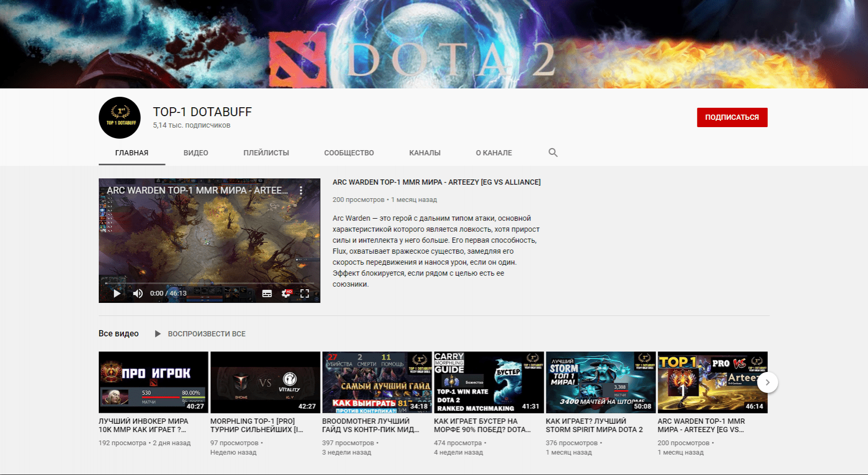Click the 192 просмотра • 2 дня назад text
Viewport: 868px width, 475px height.
145,443
